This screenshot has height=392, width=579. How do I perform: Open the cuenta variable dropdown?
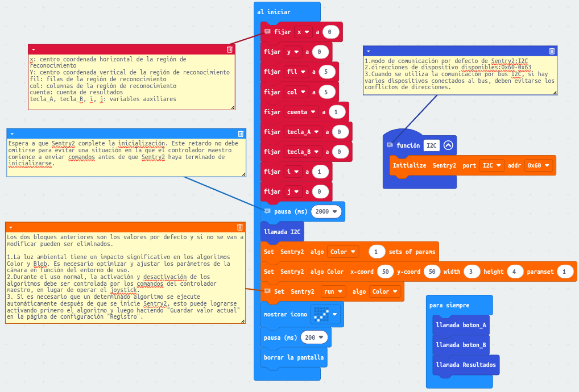point(301,112)
